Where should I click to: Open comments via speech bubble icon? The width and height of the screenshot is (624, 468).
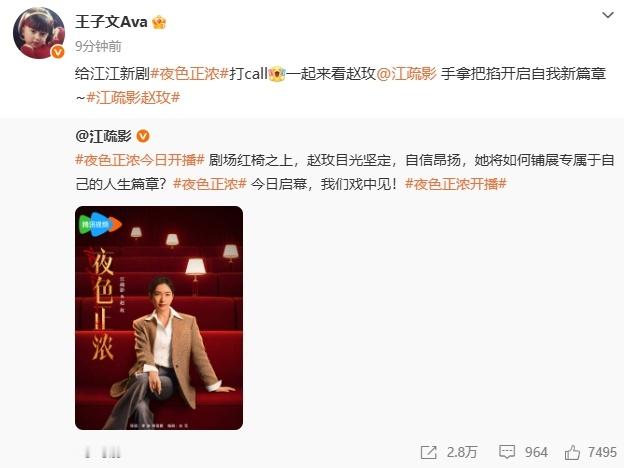(x=507, y=452)
